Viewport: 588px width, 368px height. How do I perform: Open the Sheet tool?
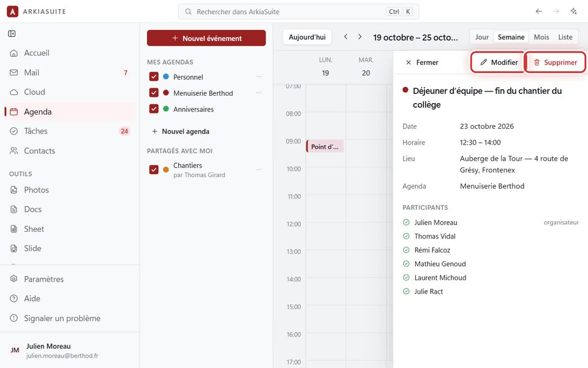[x=70, y=229]
